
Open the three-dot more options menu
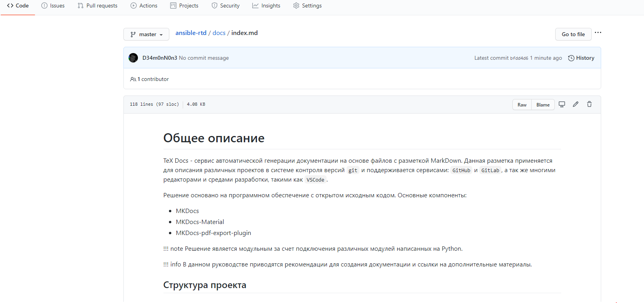(598, 33)
